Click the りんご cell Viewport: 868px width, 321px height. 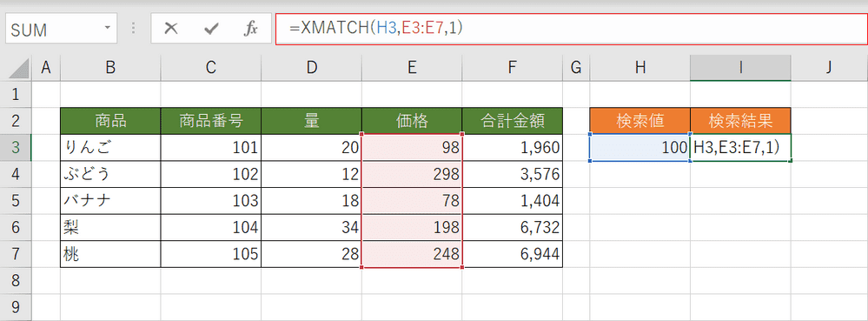(110, 148)
